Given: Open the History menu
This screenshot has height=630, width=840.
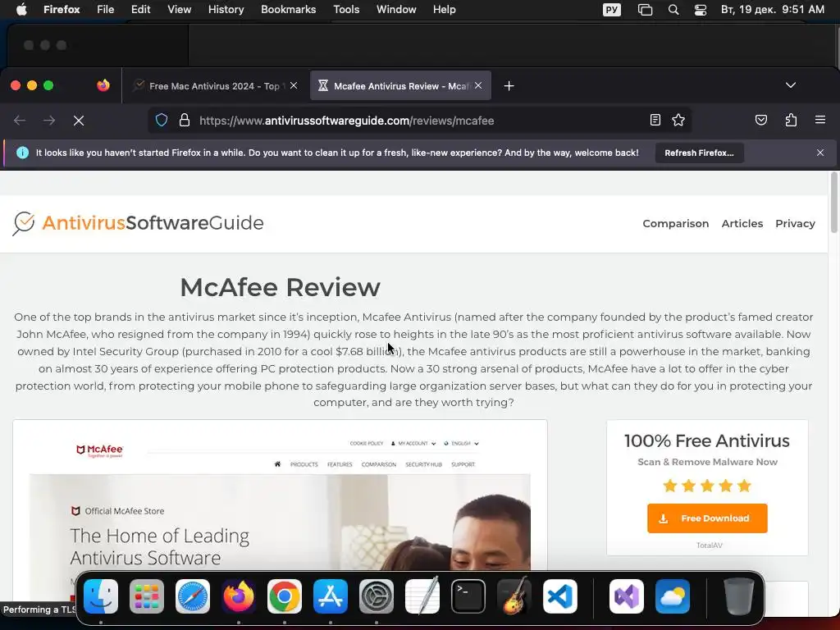Looking at the screenshot, I should (x=226, y=10).
